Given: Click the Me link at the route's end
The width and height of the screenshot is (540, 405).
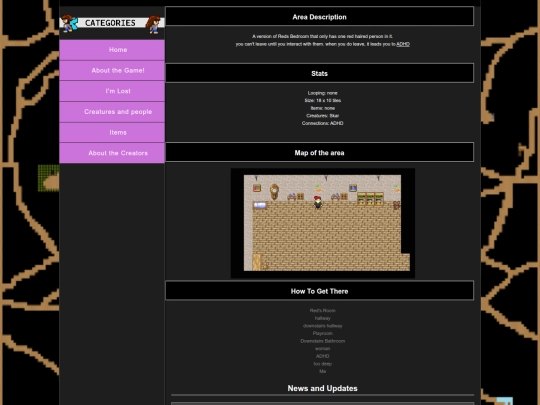Looking at the screenshot, I should (x=323, y=371).
